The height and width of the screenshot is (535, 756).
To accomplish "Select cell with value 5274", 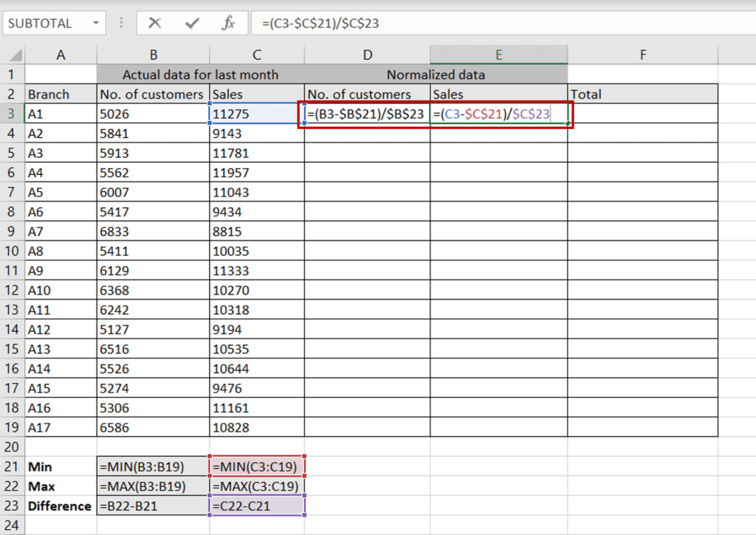I will coord(154,388).
